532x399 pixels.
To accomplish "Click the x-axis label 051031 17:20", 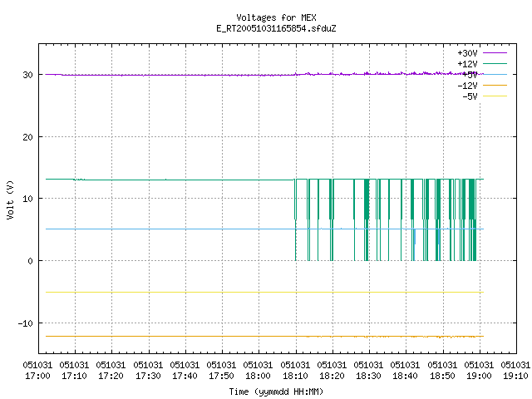I will point(111,371).
